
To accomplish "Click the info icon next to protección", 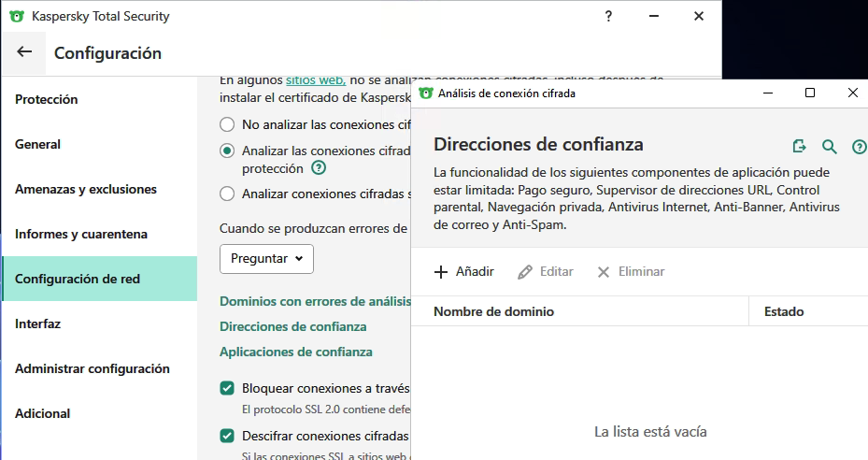I will point(319,168).
